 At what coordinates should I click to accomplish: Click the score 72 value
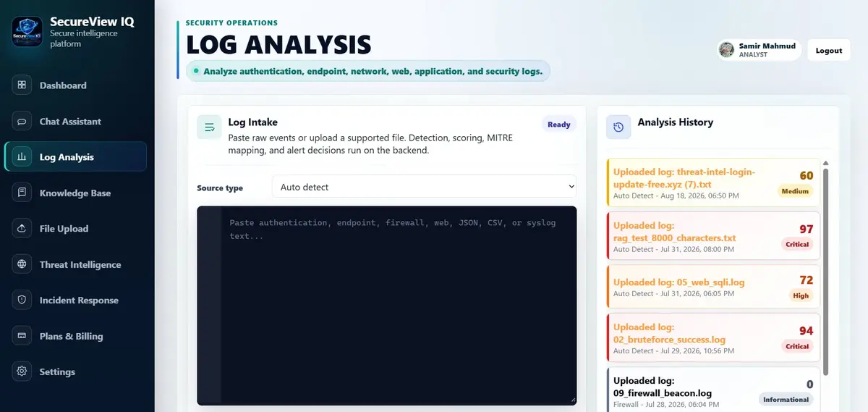click(x=807, y=279)
